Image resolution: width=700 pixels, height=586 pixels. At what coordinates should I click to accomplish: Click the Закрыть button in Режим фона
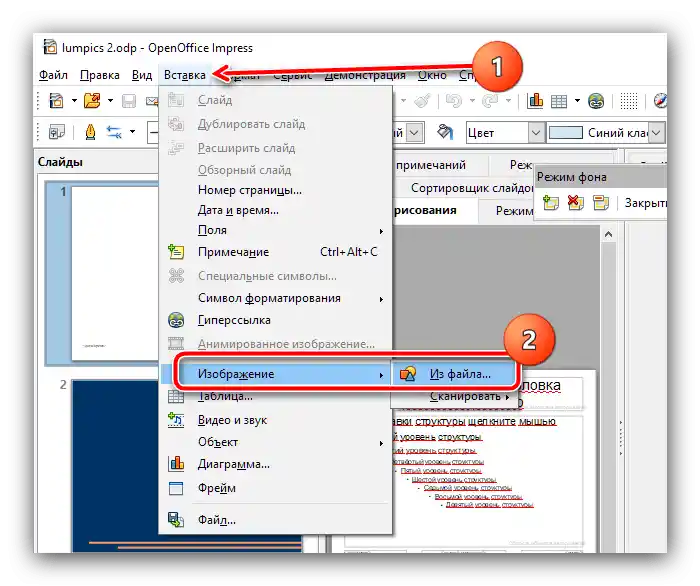pyautogui.click(x=645, y=203)
